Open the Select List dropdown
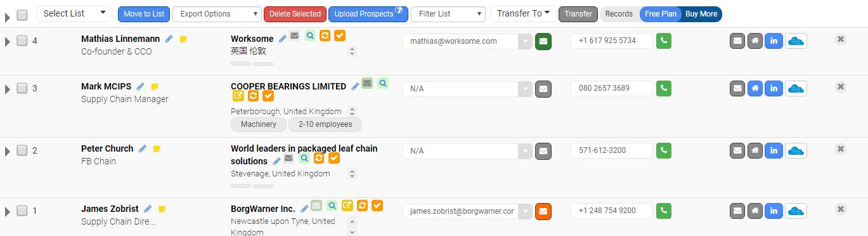868x236 pixels. (74, 13)
